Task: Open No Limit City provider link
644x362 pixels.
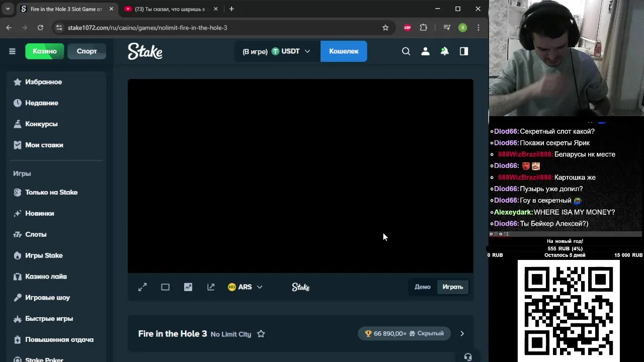Action: pos(231,334)
